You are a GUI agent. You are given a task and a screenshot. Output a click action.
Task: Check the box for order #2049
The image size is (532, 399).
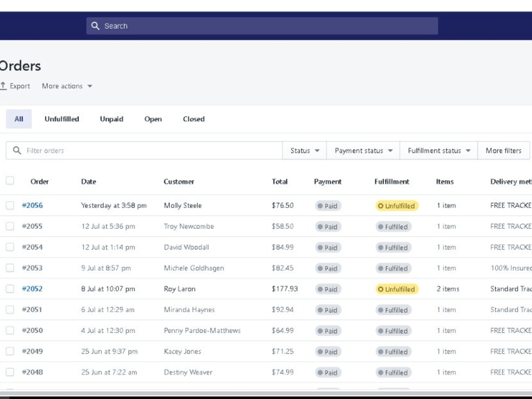(10, 351)
